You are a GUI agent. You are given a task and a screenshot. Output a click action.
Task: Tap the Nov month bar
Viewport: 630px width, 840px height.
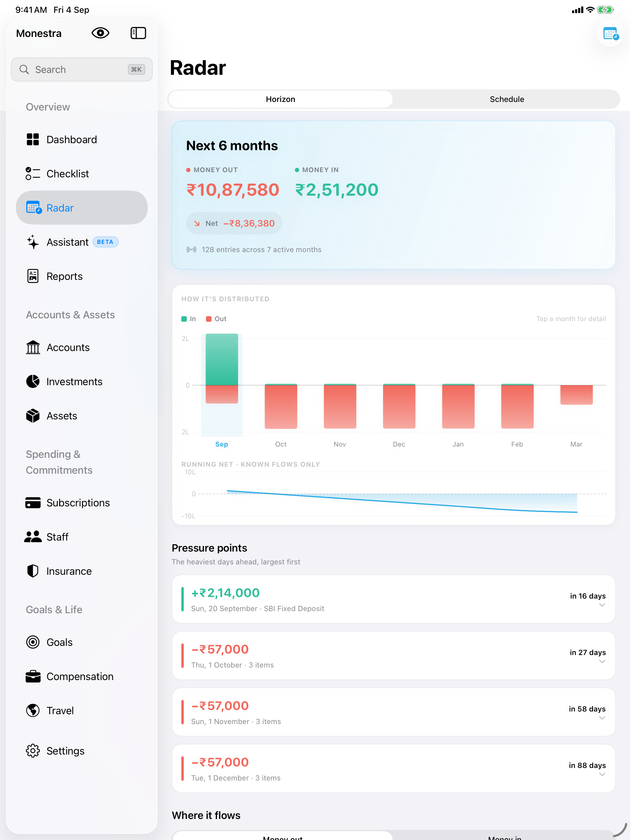(x=340, y=406)
